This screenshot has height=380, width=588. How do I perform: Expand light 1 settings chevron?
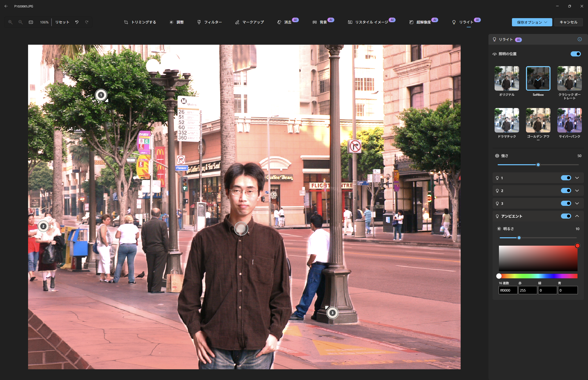577,178
